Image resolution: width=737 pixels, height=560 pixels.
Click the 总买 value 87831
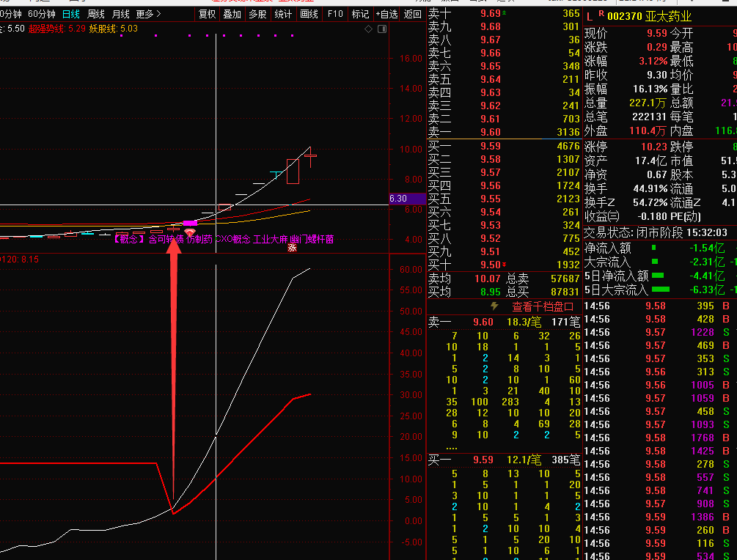point(565,292)
